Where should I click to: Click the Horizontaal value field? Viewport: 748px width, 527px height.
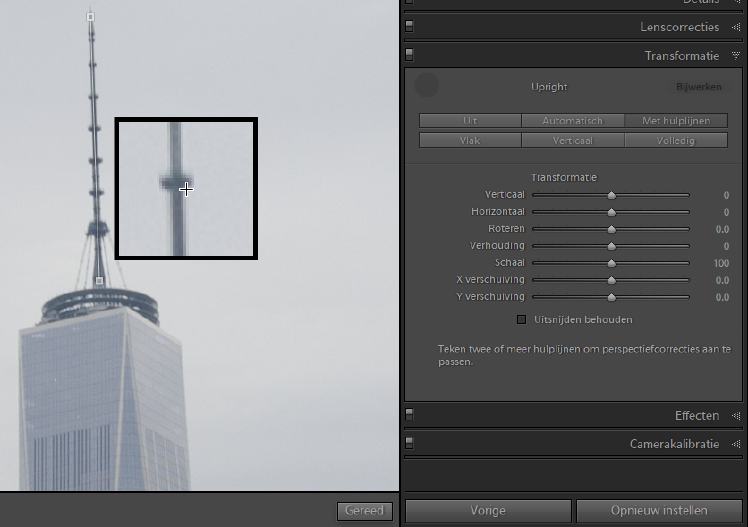pyautogui.click(x=726, y=212)
